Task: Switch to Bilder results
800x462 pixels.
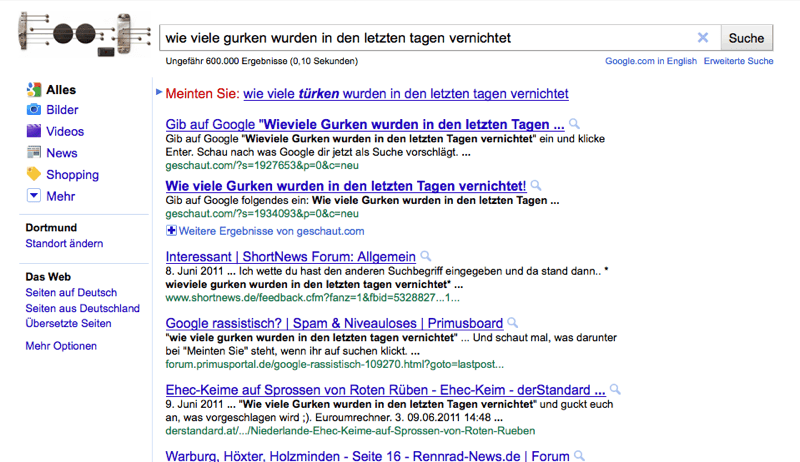Action: point(62,110)
